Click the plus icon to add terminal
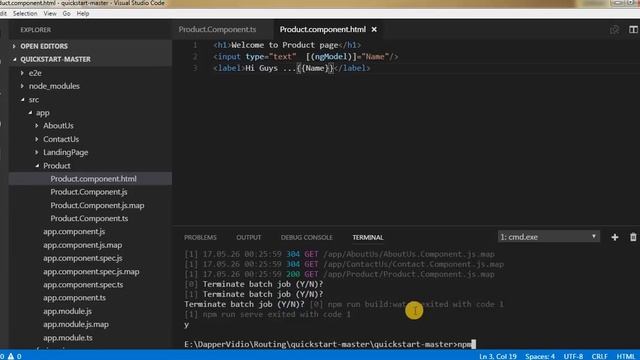Screen dimensions: 640x360 pyautogui.click(x=615, y=237)
